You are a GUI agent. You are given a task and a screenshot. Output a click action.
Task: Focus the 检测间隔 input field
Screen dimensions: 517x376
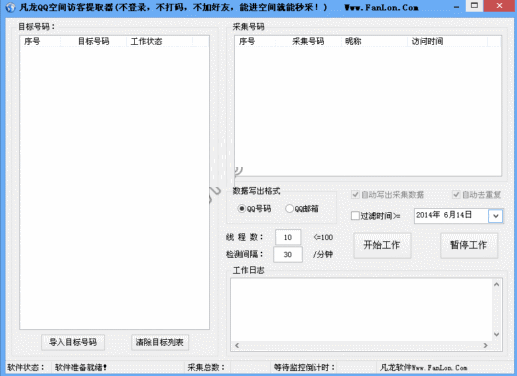(x=288, y=255)
